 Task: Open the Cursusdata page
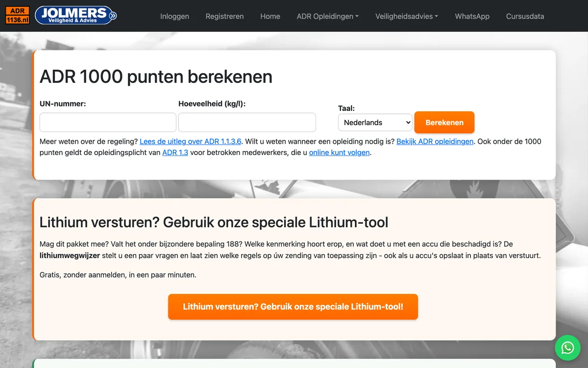tap(525, 16)
